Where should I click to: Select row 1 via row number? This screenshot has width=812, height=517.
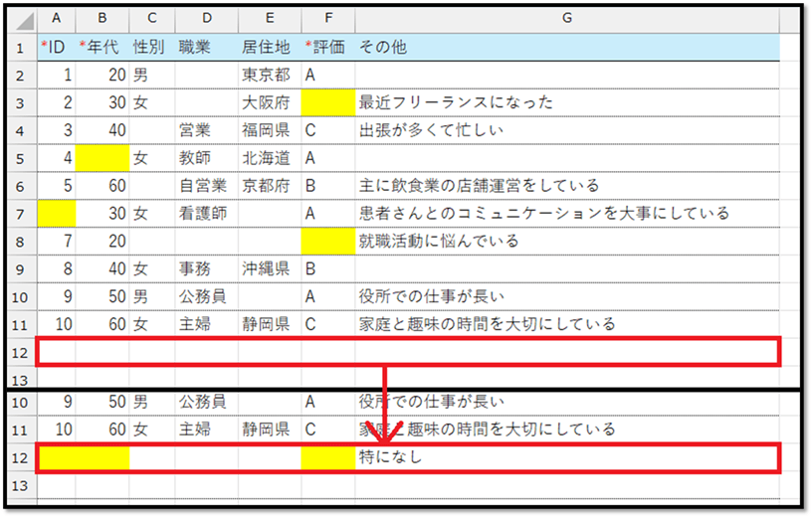20,47
